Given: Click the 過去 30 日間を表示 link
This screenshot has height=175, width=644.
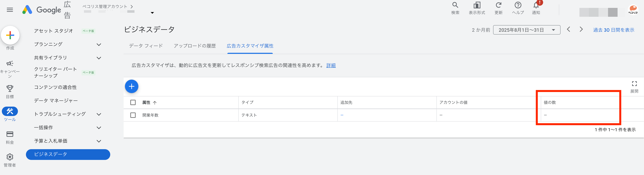Looking at the screenshot, I should [x=614, y=30].
